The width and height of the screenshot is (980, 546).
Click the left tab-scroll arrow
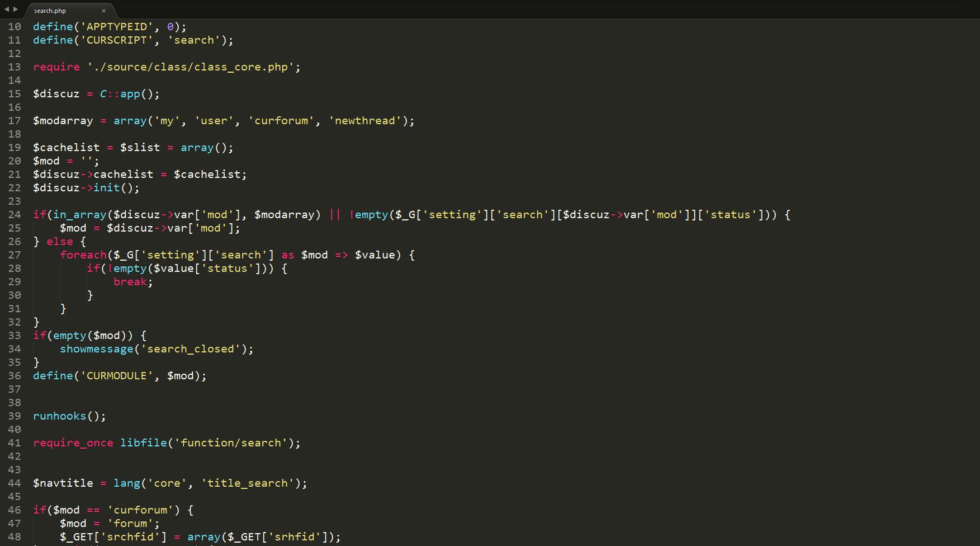[x=6, y=10]
